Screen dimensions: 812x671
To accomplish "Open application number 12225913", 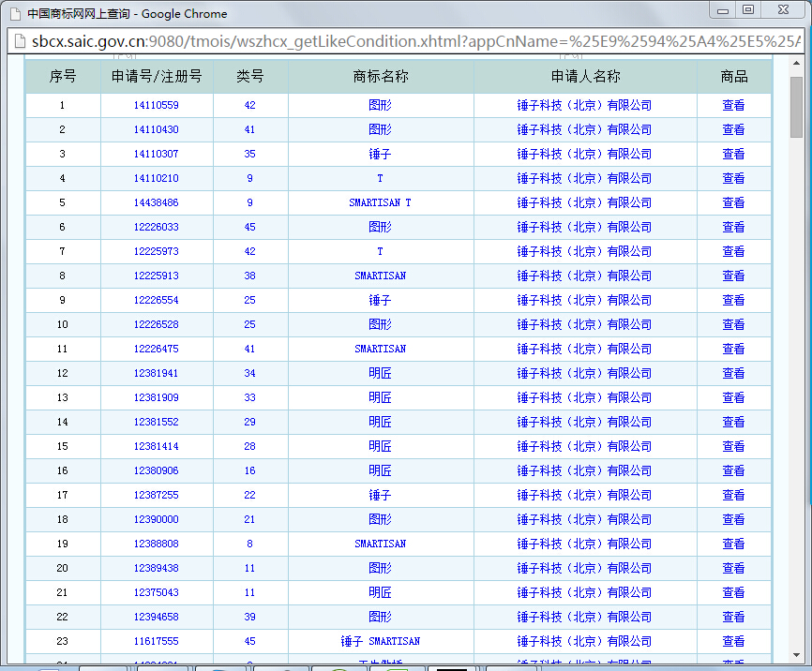I will 157,276.
